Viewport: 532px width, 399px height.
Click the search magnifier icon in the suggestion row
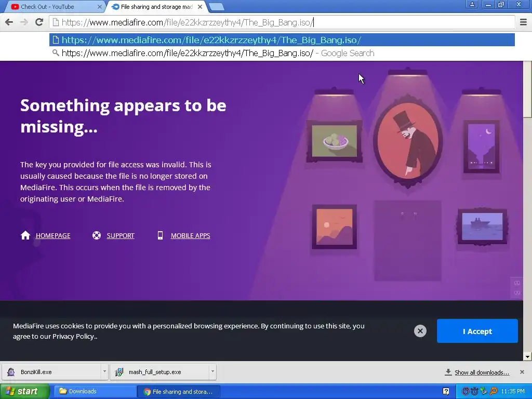56,53
